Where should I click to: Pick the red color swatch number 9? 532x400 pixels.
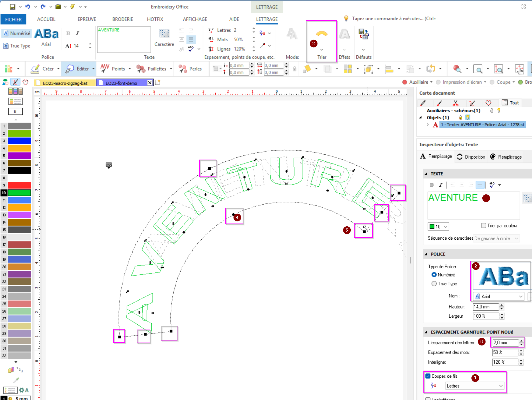pos(19,185)
